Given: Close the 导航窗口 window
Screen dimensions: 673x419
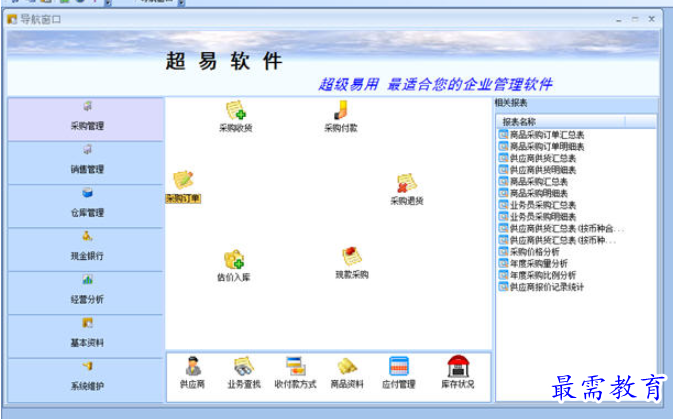Looking at the screenshot, I should [651, 19].
